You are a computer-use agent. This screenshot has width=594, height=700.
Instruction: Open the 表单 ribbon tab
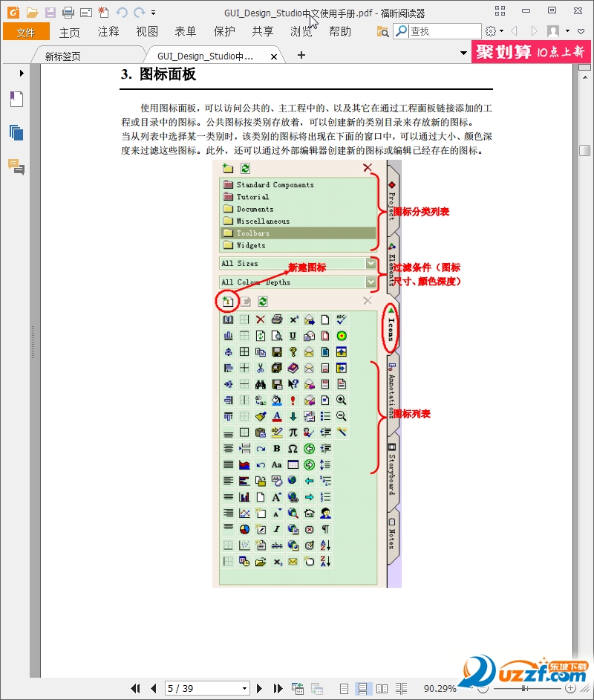[185, 32]
